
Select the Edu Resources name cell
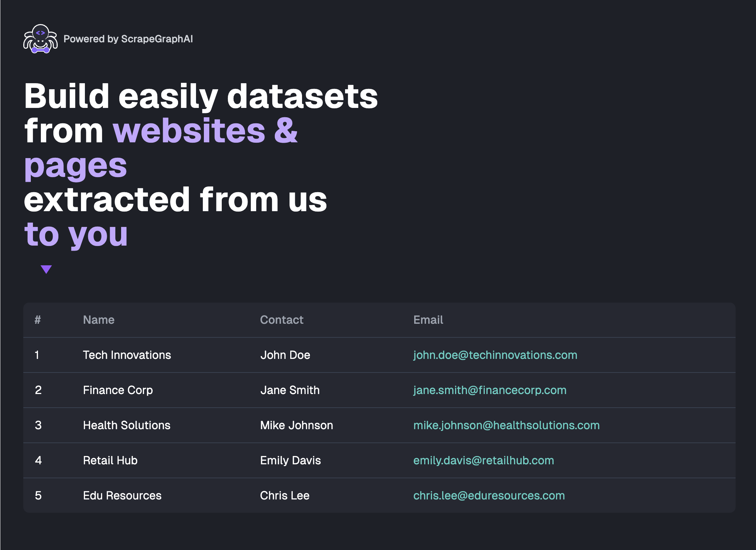pyautogui.click(x=122, y=496)
